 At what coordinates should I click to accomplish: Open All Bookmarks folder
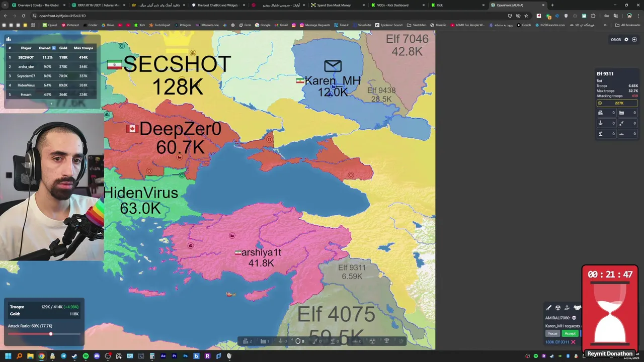628,25
